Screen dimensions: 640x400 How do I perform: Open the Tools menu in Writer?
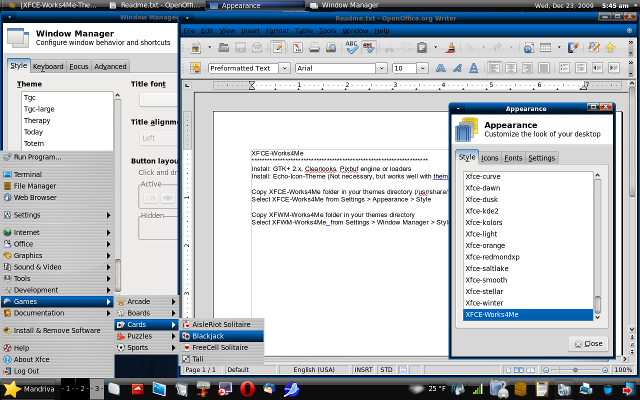tap(327, 31)
